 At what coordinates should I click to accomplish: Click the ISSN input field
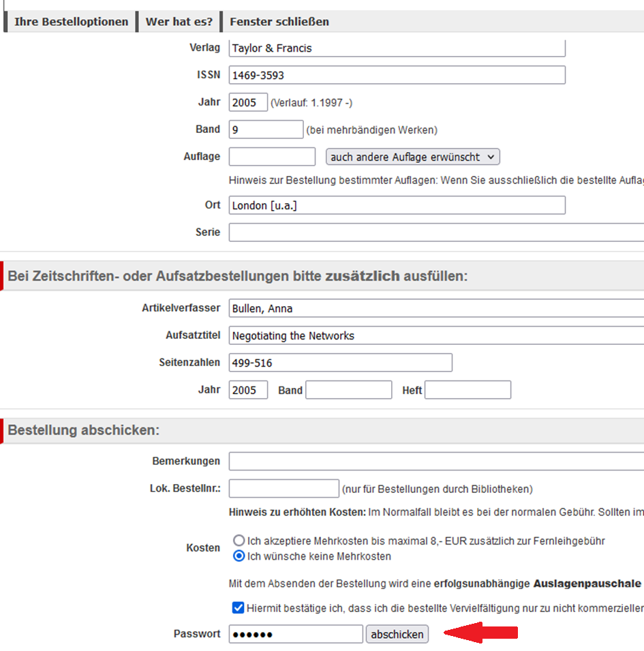397,75
